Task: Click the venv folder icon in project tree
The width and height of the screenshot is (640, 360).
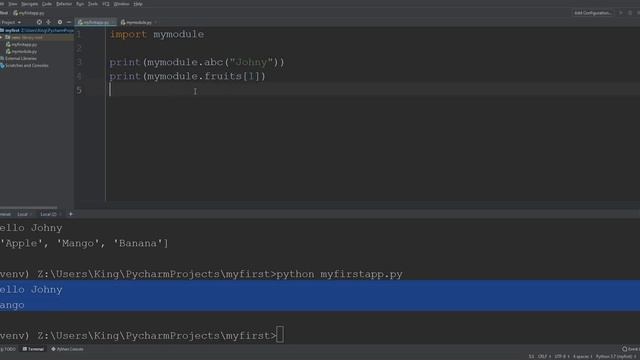Action: [8, 37]
